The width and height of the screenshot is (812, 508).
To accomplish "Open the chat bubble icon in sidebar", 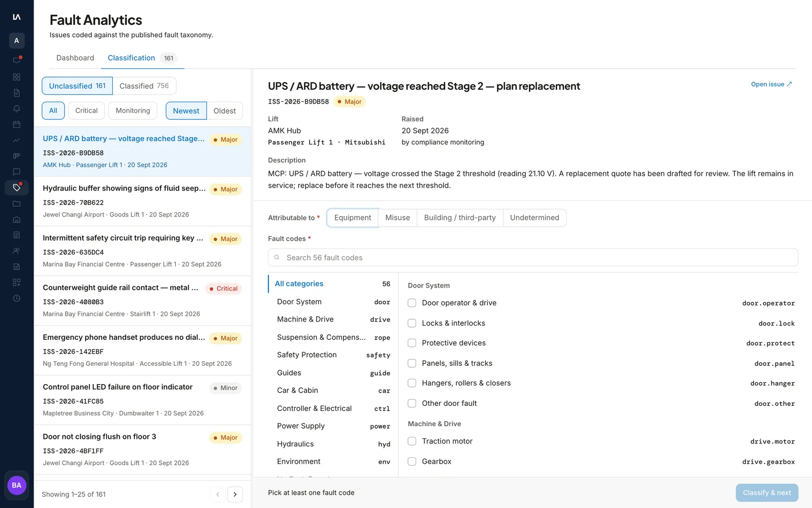I will click(x=17, y=172).
